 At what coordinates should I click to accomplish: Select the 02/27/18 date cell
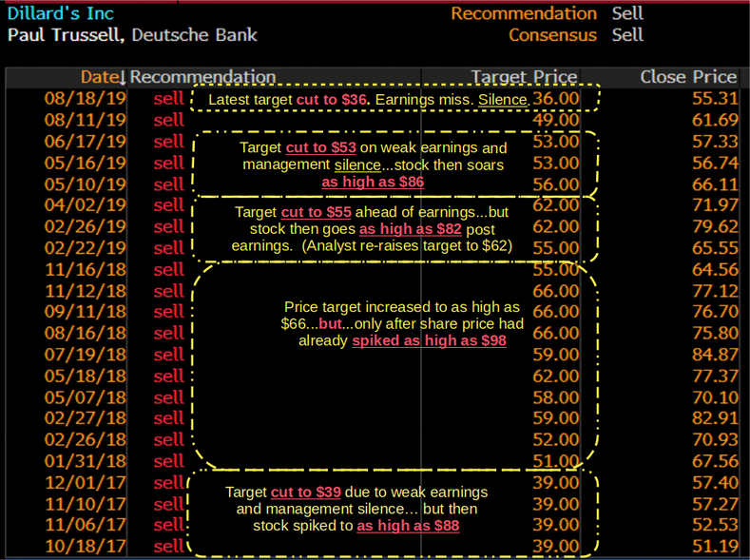pos(86,418)
